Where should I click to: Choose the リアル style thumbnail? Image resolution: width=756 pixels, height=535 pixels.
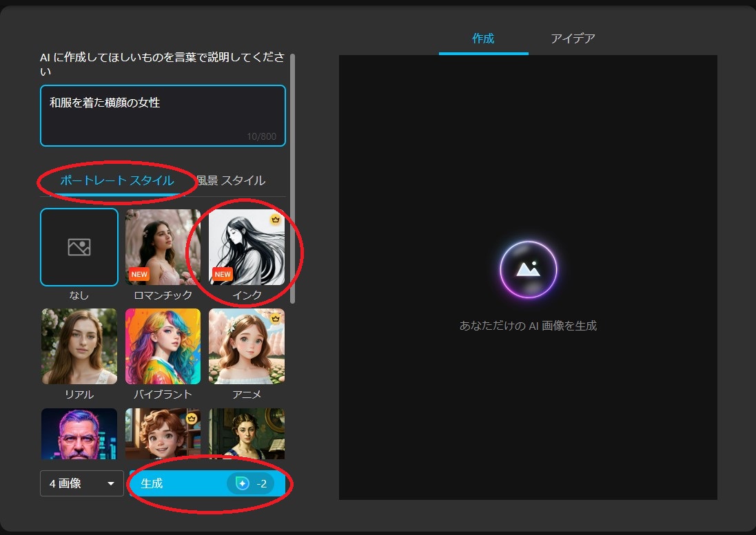coord(79,346)
